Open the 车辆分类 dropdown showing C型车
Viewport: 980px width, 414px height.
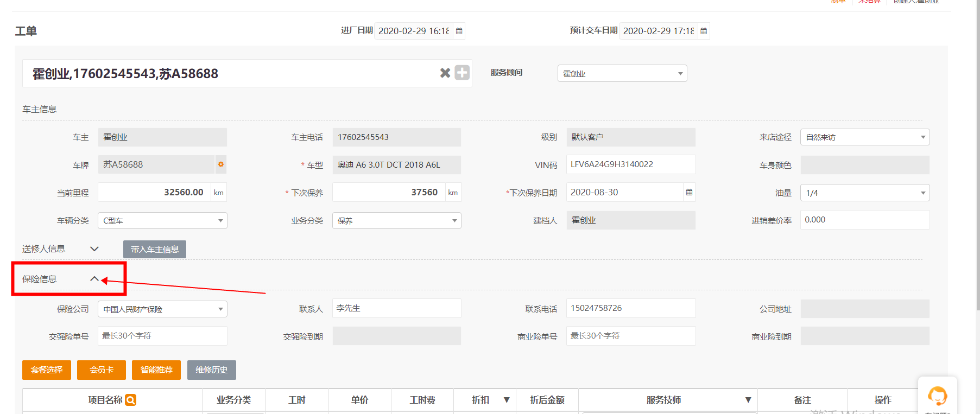pos(162,220)
